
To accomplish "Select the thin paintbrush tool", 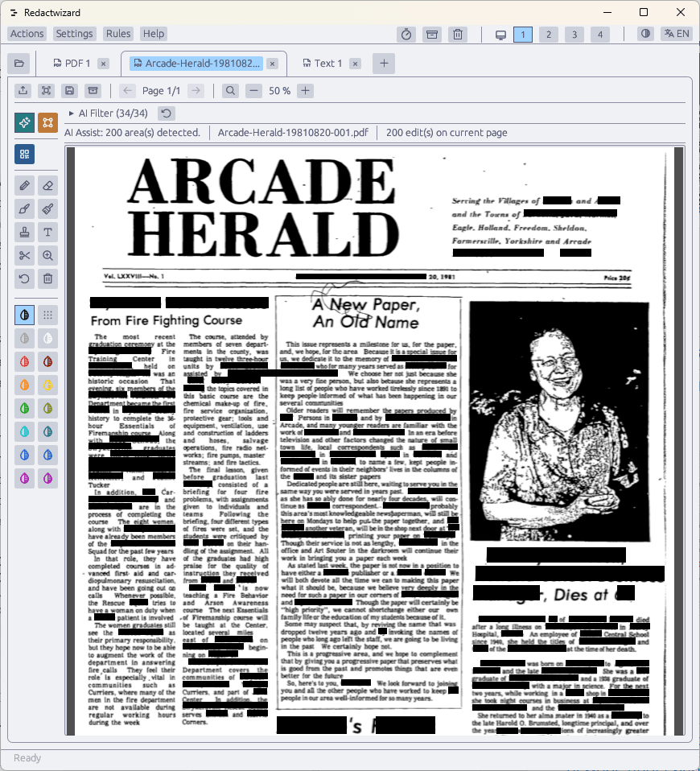I will pos(24,209).
